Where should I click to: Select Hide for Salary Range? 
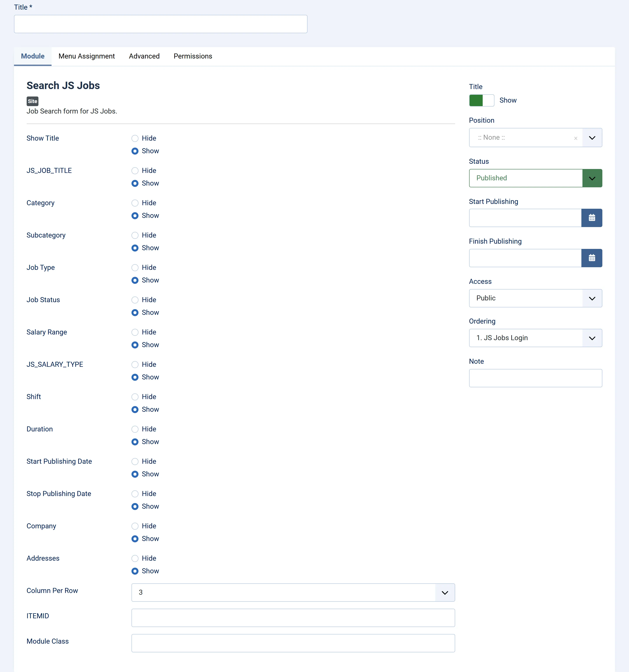pyautogui.click(x=135, y=332)
